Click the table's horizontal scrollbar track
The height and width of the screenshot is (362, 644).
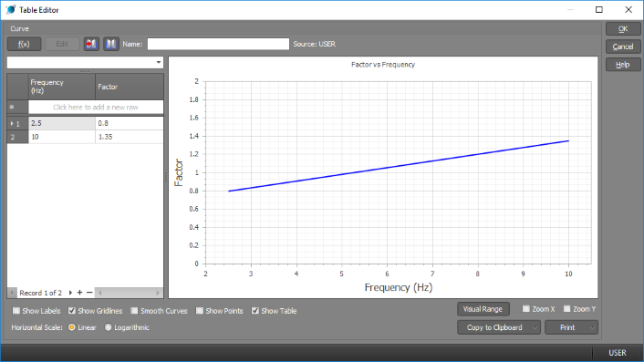(x=129, y=293)
